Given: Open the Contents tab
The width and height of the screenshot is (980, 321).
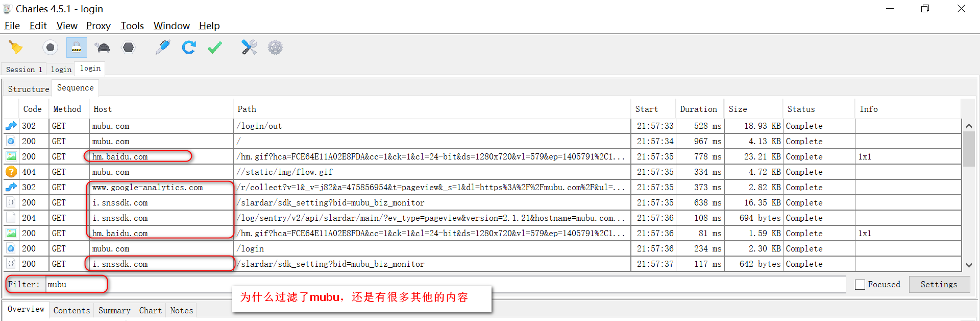Looking at the screenshot, I should point(71,310).
